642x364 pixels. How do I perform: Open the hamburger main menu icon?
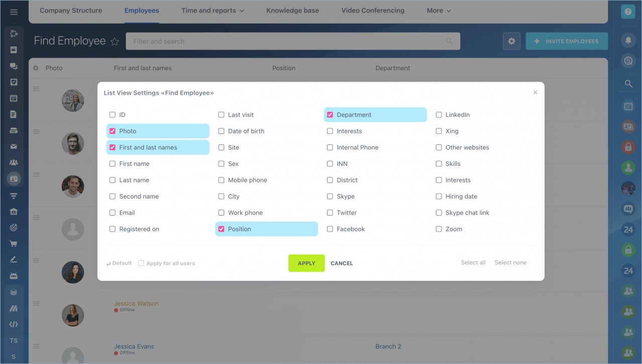[14, 12]
